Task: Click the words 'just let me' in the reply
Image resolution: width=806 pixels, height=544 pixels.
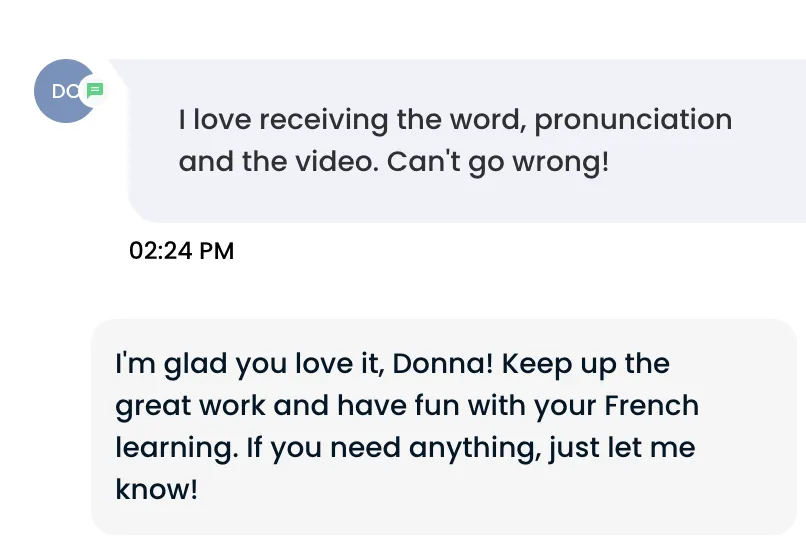Action: (x=622, y=449)
